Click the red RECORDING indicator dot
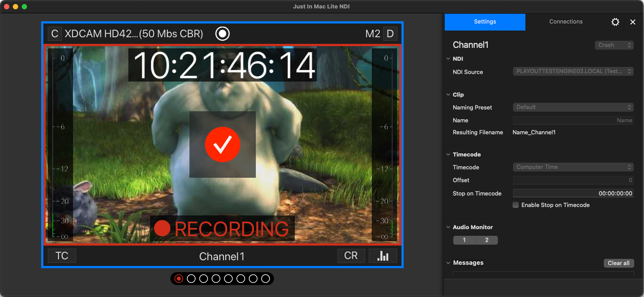The image size is (644, 297). tap(162, 228)
